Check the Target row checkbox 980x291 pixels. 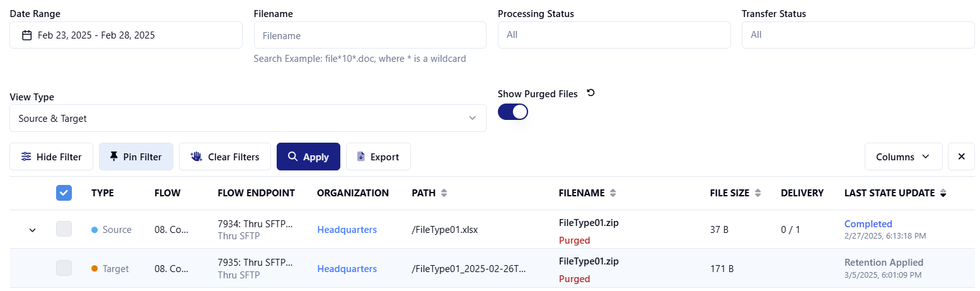pos(64,268)
